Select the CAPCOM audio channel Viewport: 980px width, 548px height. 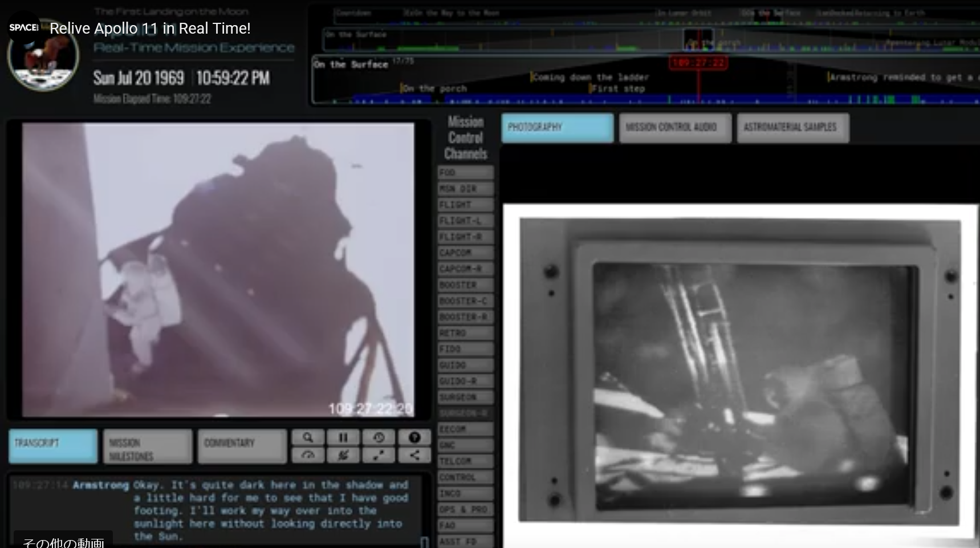coord(465,253)
